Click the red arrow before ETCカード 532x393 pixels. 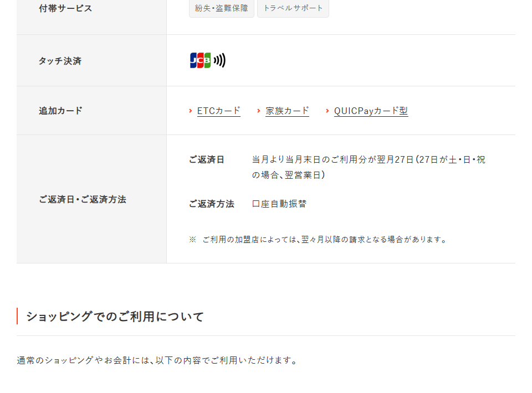point(191,111)
